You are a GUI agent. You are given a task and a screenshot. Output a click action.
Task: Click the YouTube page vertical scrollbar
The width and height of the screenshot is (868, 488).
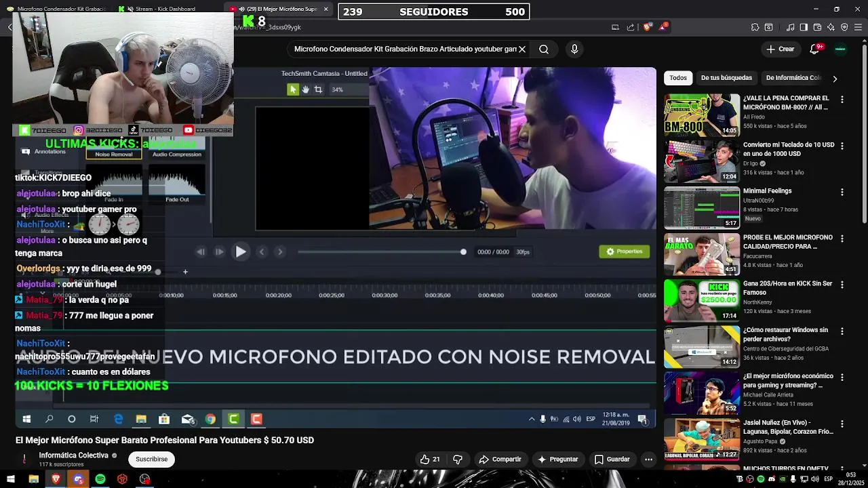864,132
